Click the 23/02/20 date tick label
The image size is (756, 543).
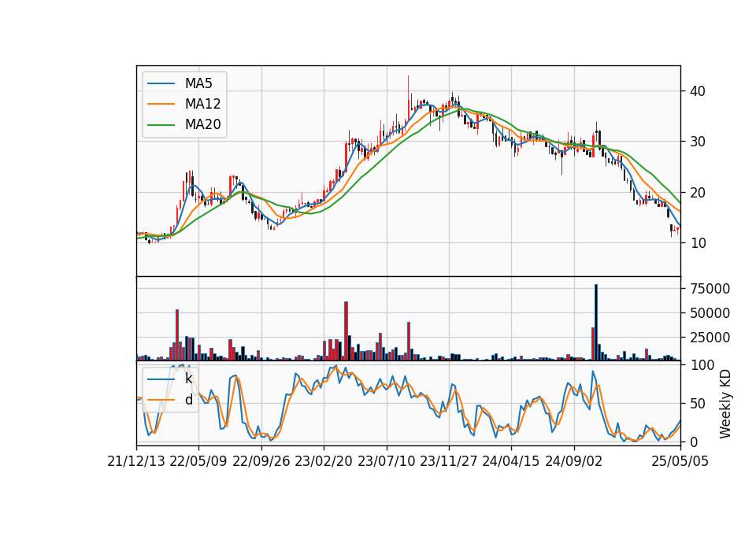[324, 461]
